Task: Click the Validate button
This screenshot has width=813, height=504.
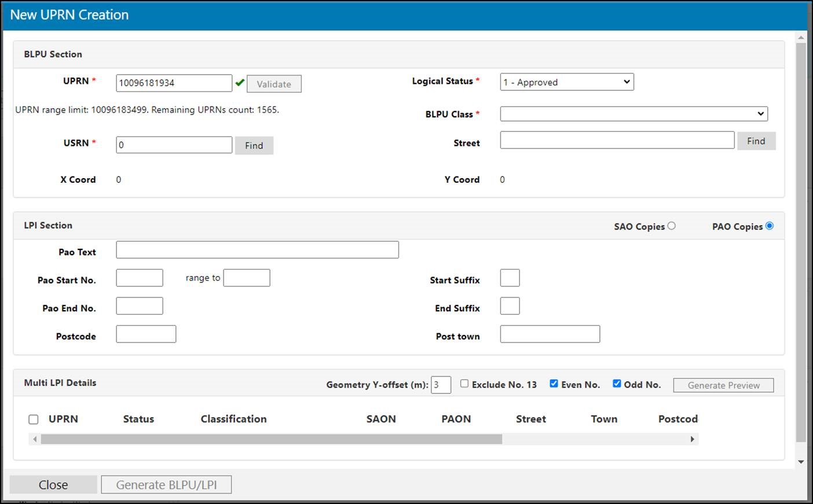Action: (274, 84)
